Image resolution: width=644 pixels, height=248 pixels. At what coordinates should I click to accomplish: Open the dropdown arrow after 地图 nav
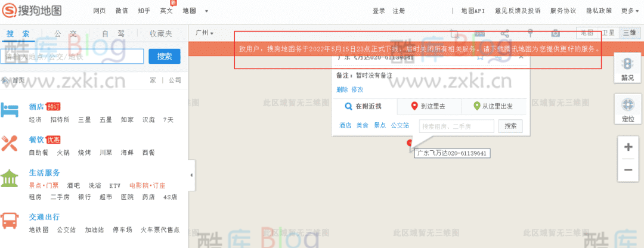click(206, 11)
